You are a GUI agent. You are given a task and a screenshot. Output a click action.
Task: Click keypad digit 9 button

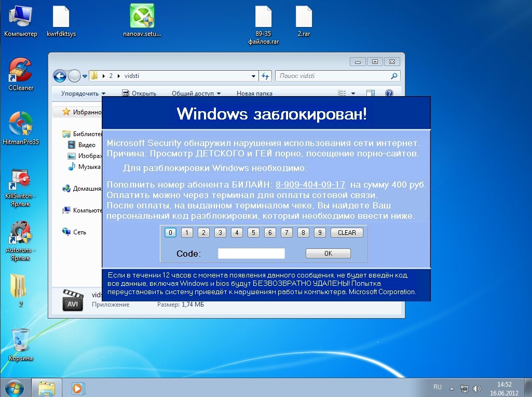pyautogui.click(x=320, y=233)
